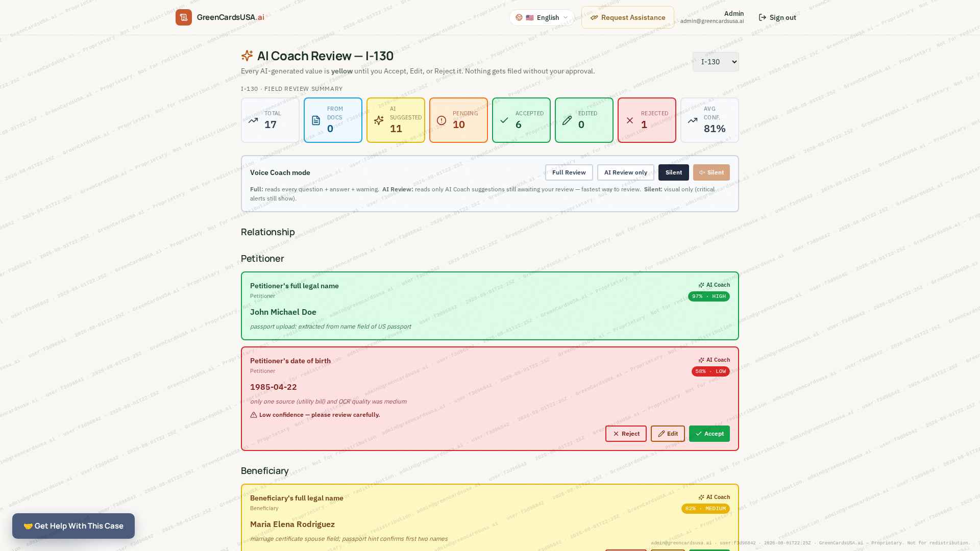This screenshot has width=980, height=551.
Task: Click the Rejected 1 summary card
Action: pyautogui.click(x=647, y=120)
